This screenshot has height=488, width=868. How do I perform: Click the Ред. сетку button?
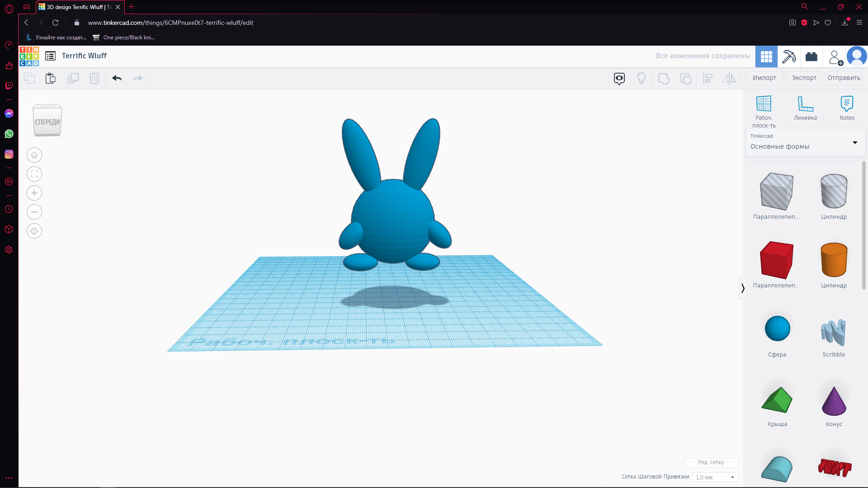[711, 462]
